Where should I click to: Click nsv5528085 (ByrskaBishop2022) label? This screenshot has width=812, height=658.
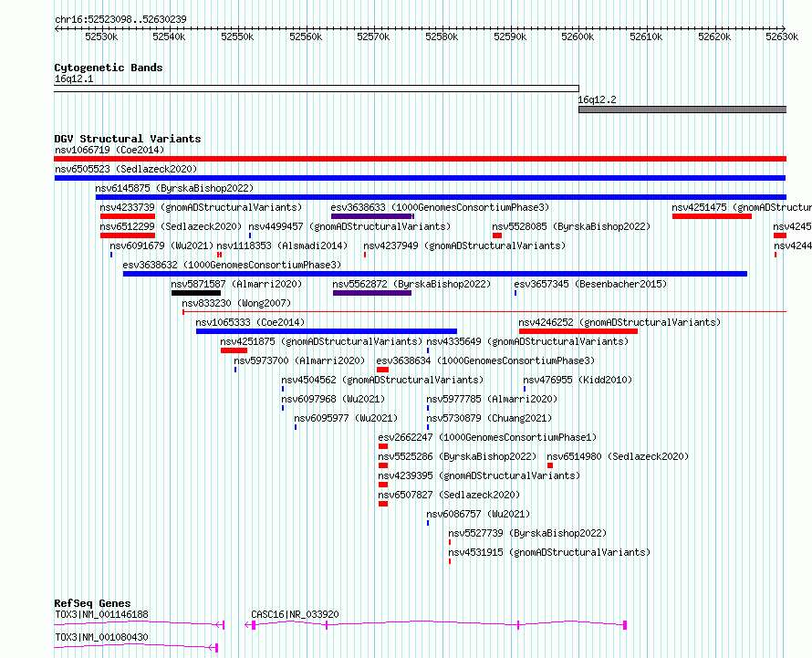(x=571, y=226)
